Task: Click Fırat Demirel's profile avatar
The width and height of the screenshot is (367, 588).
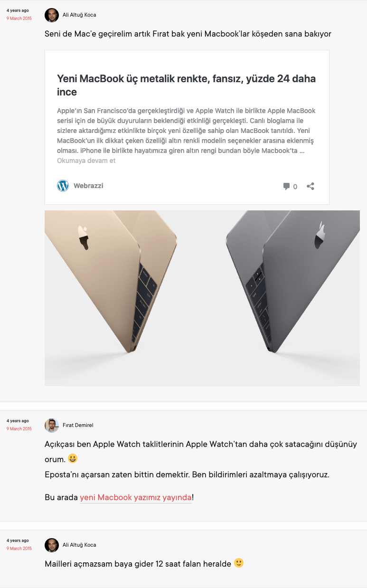Action: click(52, 426)
